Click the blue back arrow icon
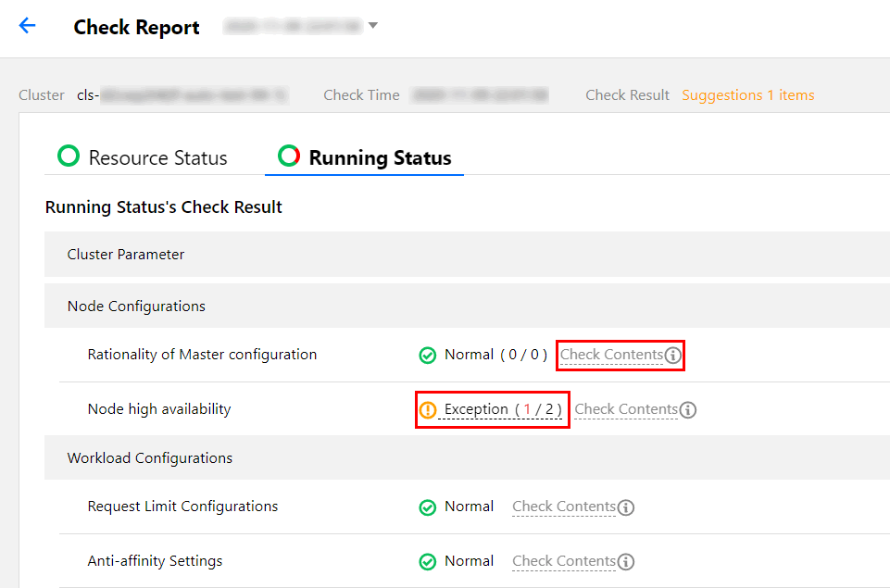 28,26
